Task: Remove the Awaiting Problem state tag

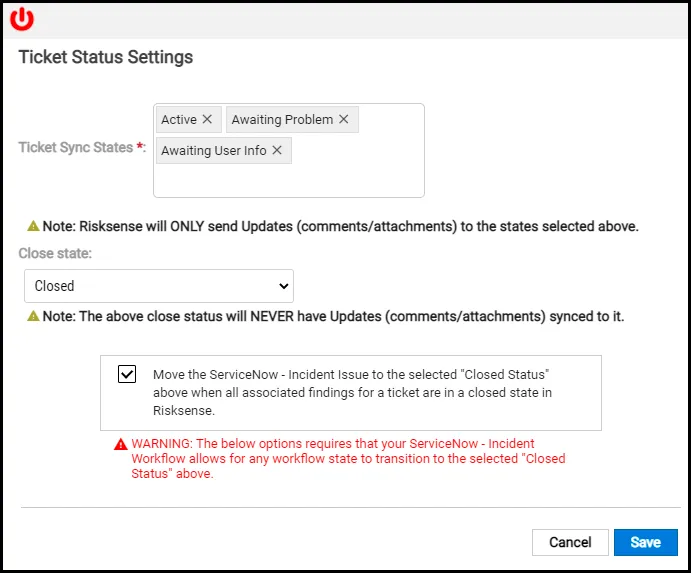Action: point(344,119)
